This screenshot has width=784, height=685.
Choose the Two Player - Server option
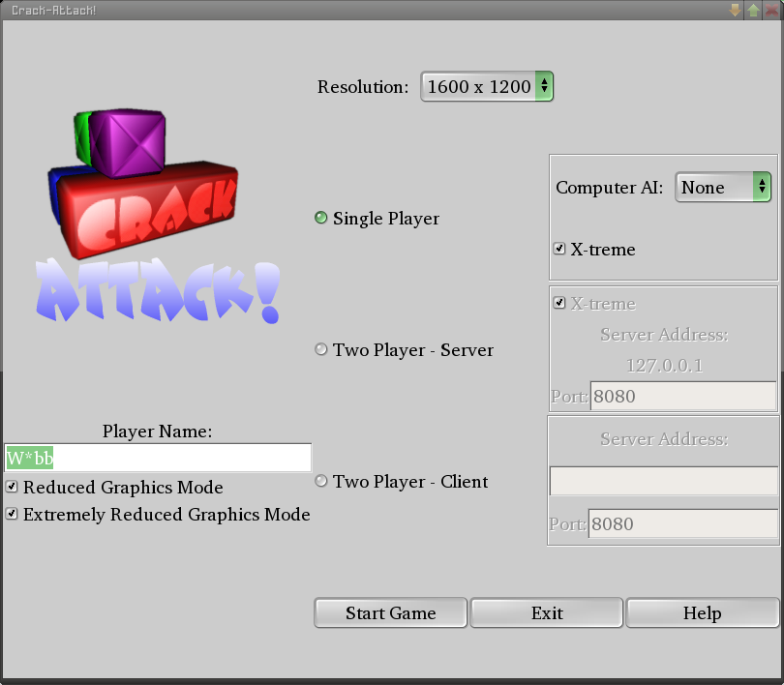click(321, 350)
